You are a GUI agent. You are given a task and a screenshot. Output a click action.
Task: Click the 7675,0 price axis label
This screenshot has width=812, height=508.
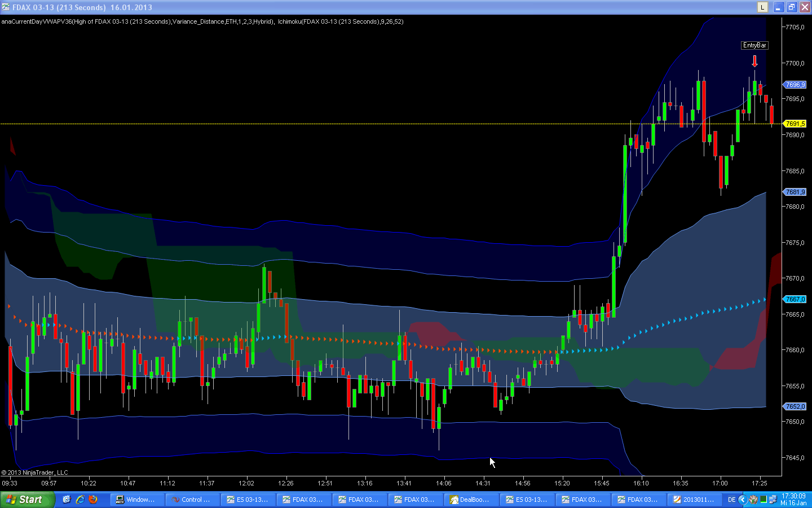pos(795,243)
